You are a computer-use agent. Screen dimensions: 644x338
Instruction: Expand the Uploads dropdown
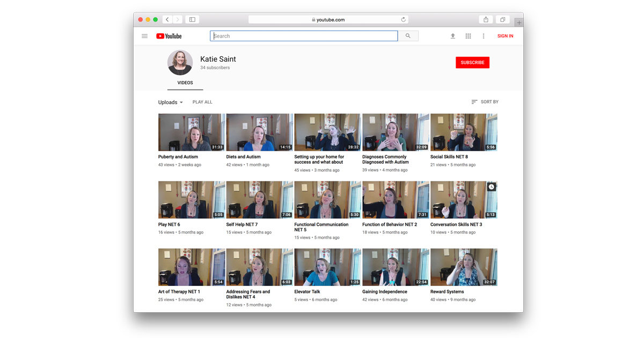(171, 102)
